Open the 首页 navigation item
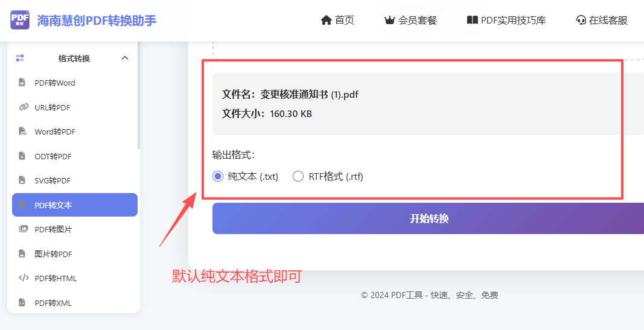Viewport: 644px width, 330px height. (x=337, y=20)
